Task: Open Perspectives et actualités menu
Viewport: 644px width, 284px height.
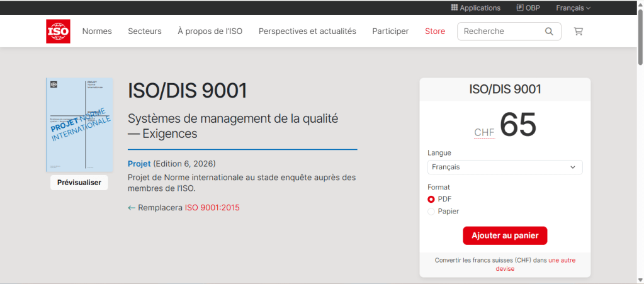Action: pos(307,31)
